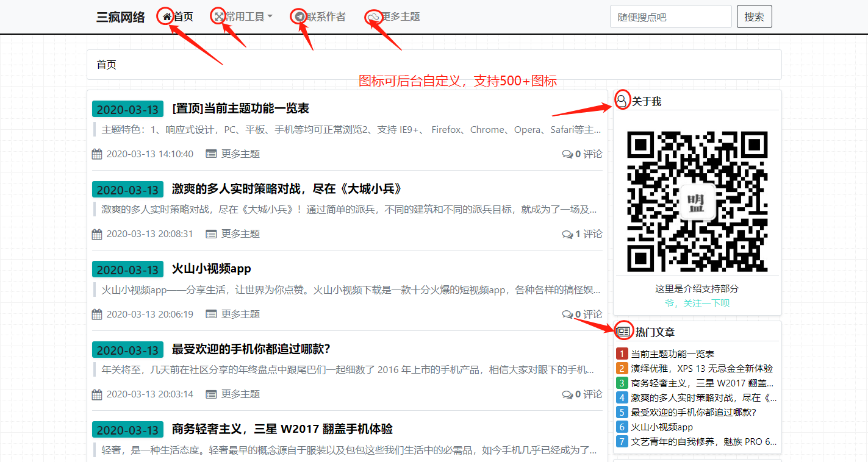Click the 搜索 button
Viewport: 868px width, 462px height.
pyautogui.click(x=755, y=16)
